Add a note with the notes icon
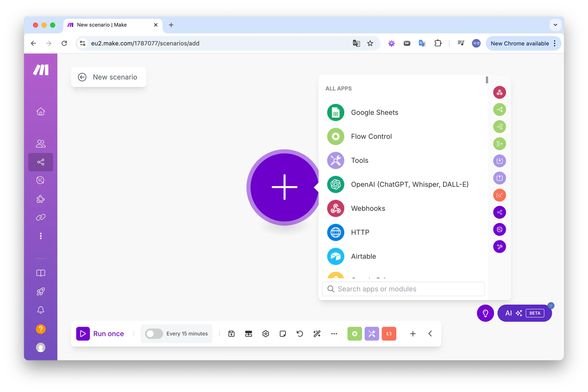588x392 pixels. (x=283, y=334)
